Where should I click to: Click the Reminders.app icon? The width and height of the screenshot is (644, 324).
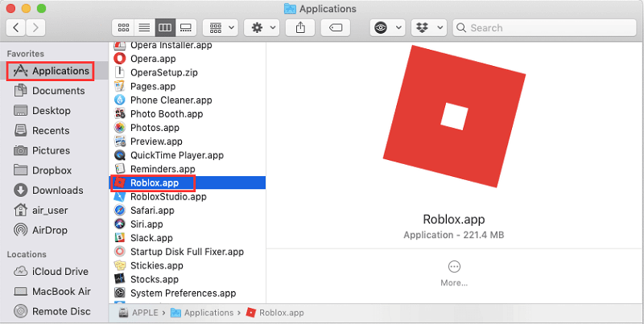[x=119, y=169]
